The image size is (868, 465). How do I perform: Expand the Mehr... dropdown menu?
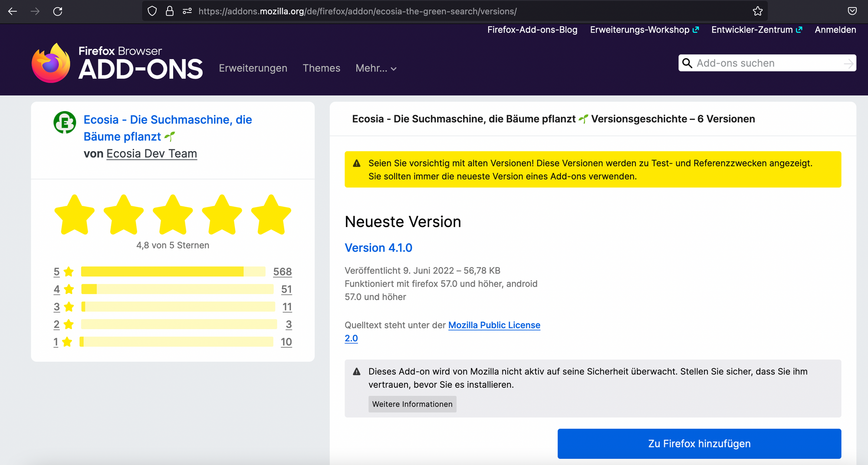376,68
